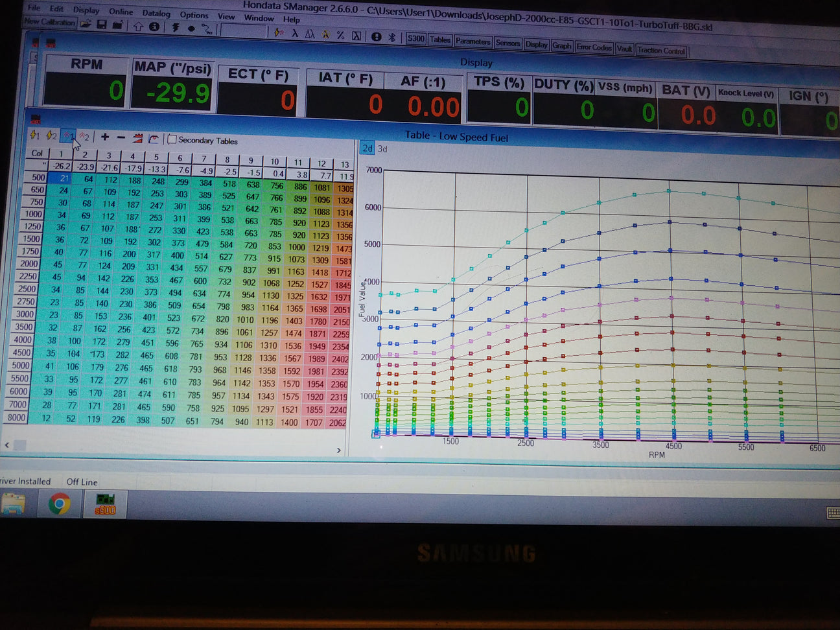
Task: Click the open calibration folder icon
Action: (86, 25)
